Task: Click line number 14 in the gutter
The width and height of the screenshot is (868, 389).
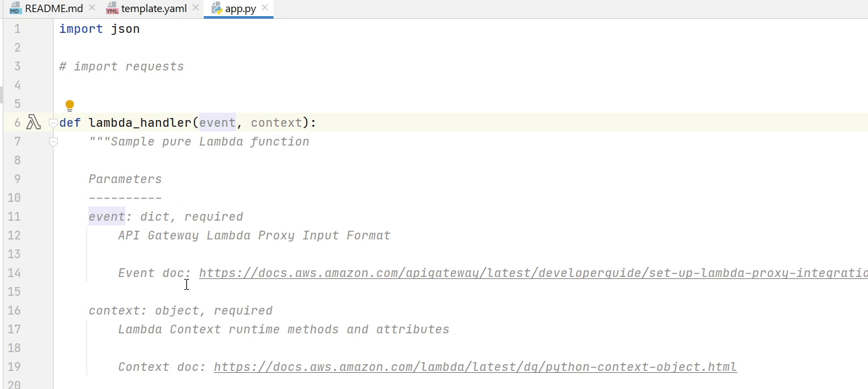Action: [14, 273]
